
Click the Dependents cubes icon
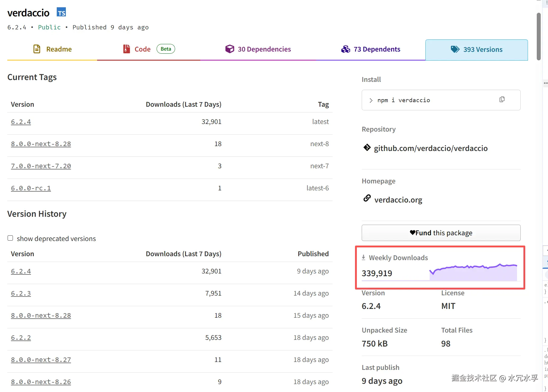[x=346, y=49]
